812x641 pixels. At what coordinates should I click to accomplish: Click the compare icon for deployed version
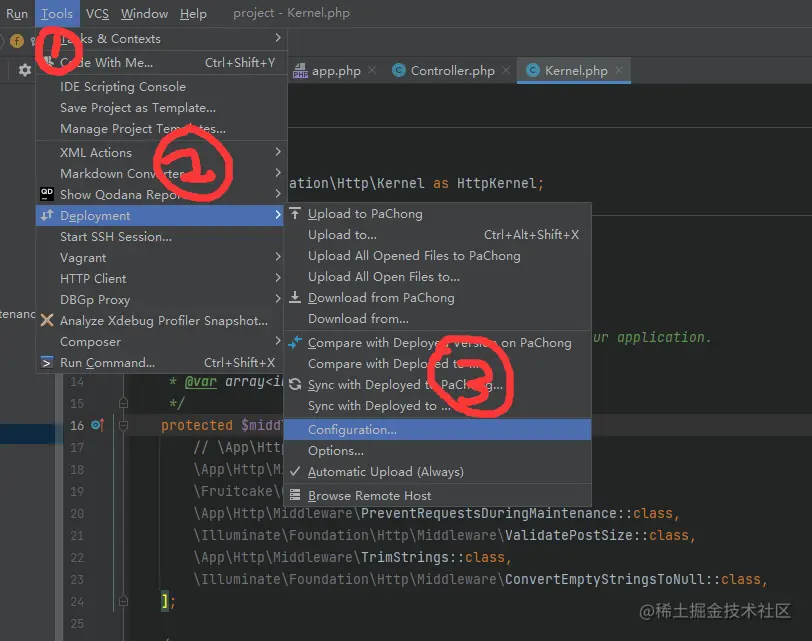pyautogui.click(x=295, y=342)
